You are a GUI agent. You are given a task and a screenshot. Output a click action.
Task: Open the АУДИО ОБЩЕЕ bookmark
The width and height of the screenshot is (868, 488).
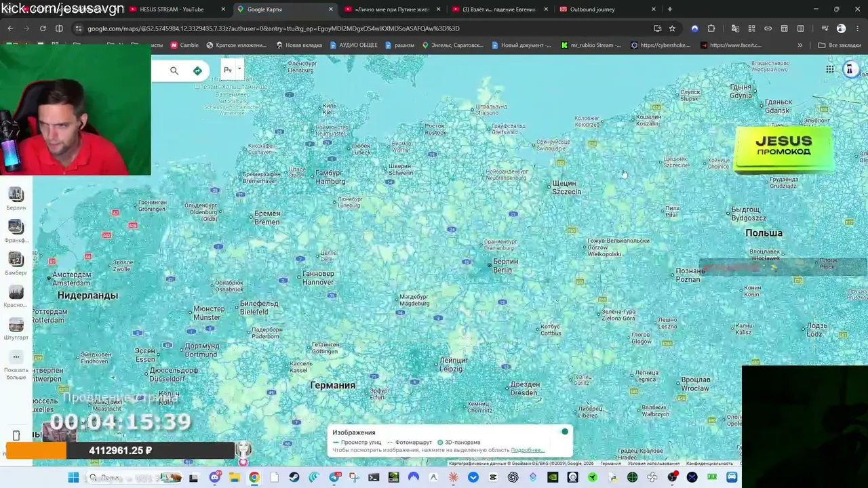353,45
